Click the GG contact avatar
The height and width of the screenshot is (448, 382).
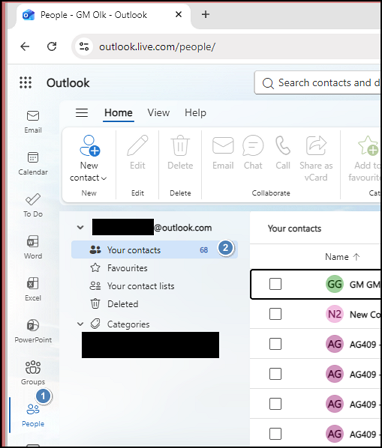(334, 284)
